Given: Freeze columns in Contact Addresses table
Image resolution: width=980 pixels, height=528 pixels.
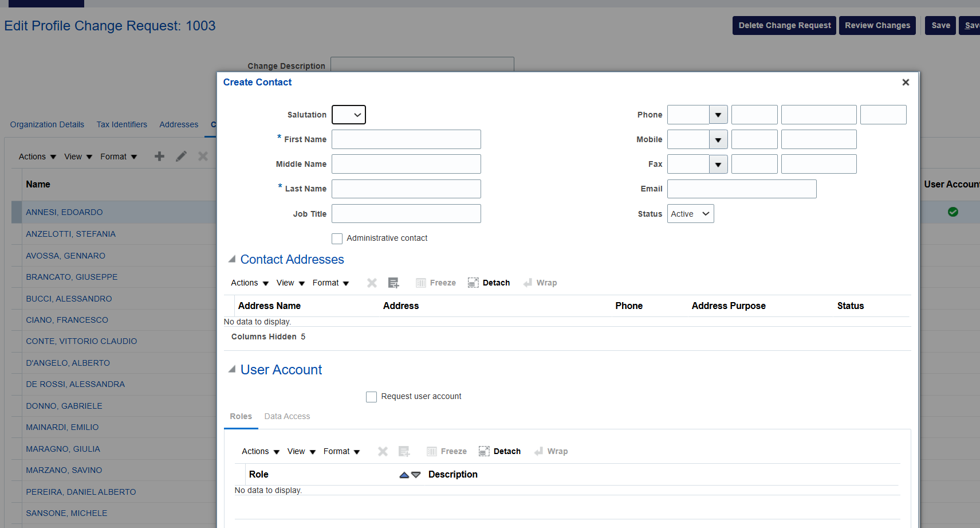Looking at the screenshot, I should pyautogui.click(x=435, y=282).
